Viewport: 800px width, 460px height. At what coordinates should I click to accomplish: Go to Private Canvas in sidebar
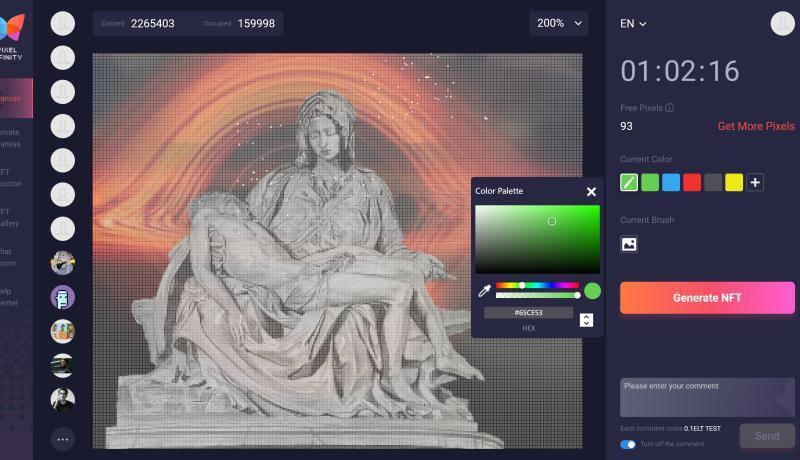click(11, 138)
